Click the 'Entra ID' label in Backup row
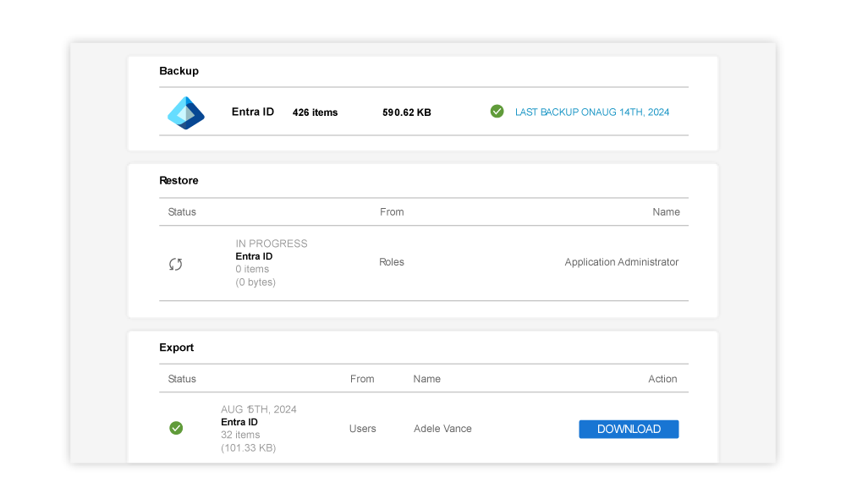Image resolution: width=846 pixels, height=504 pixels. coord(252,112)
